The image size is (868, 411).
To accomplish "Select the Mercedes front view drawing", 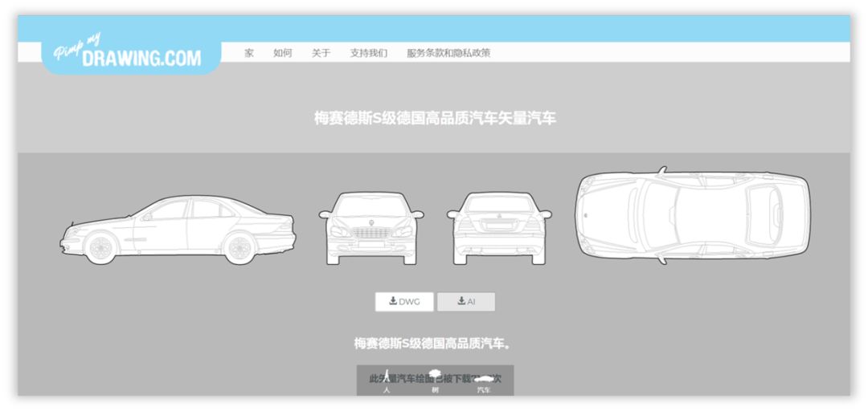I will [371, 228].
